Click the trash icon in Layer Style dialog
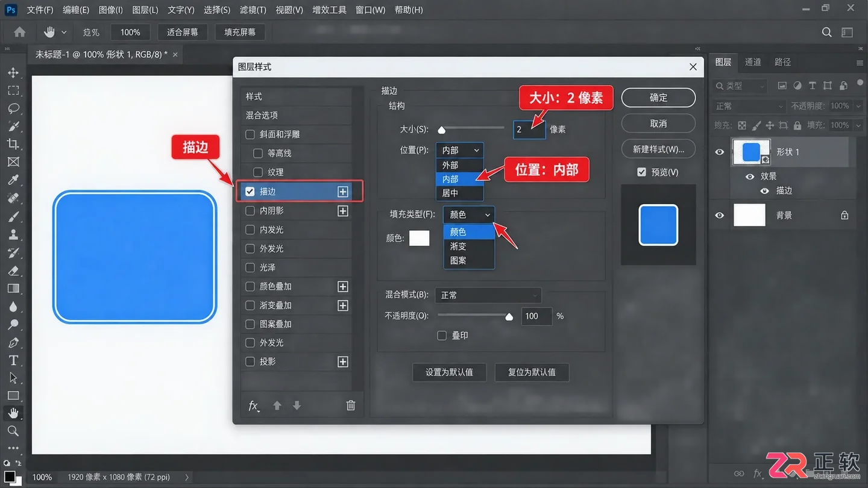 351,405
